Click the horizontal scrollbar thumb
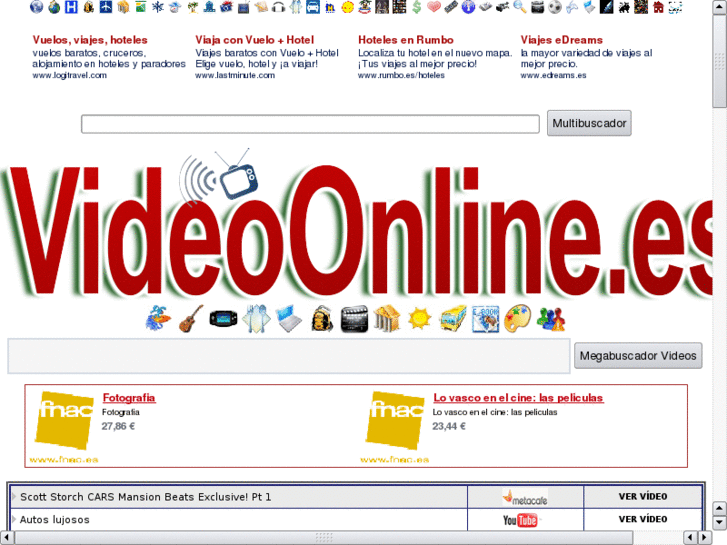Viewport: 727px width, 545px height. click(324, 537)
